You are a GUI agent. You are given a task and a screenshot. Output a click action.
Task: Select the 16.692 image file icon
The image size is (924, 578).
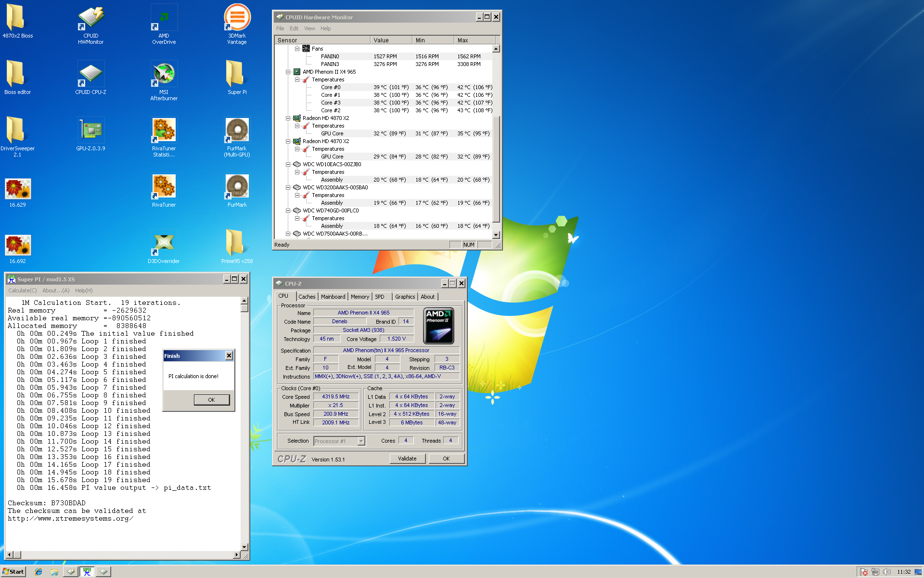coord(17,249)
